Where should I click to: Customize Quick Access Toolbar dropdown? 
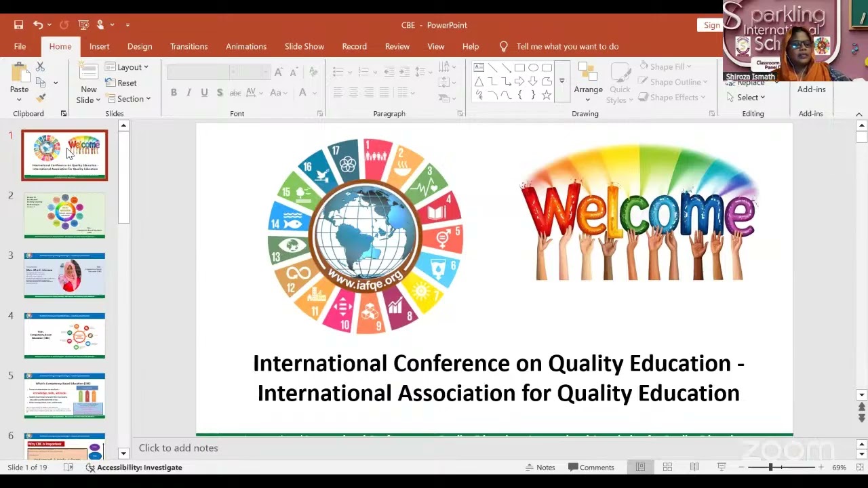(127, 25)
